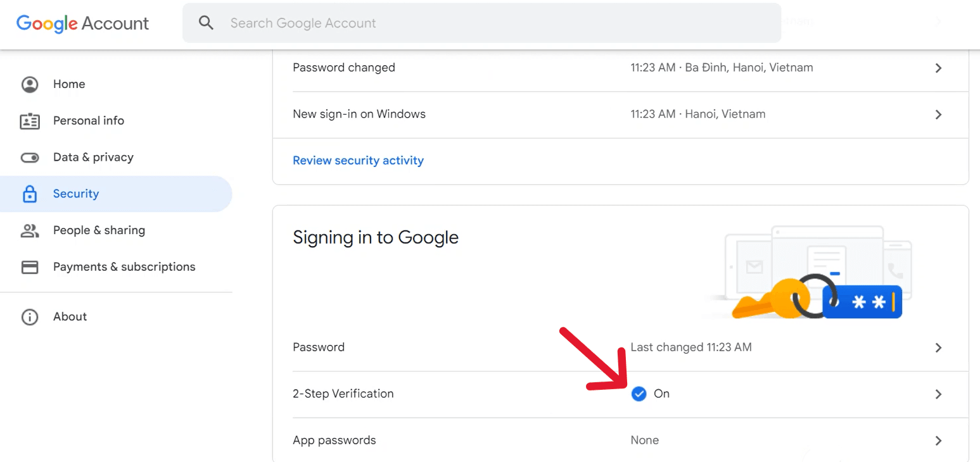The image size is (980, 462).
Task: Click the People & sharing icon
Action: 30,230
